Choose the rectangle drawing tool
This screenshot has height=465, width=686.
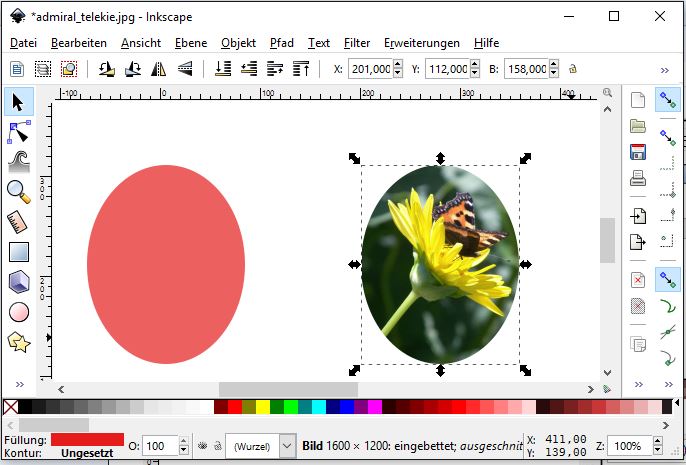(x=18, y=252)
